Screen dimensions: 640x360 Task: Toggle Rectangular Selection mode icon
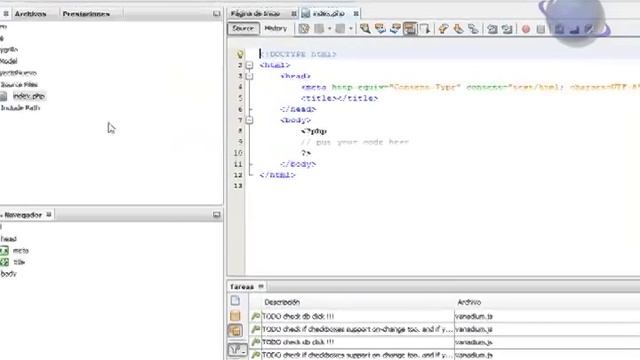424,29
